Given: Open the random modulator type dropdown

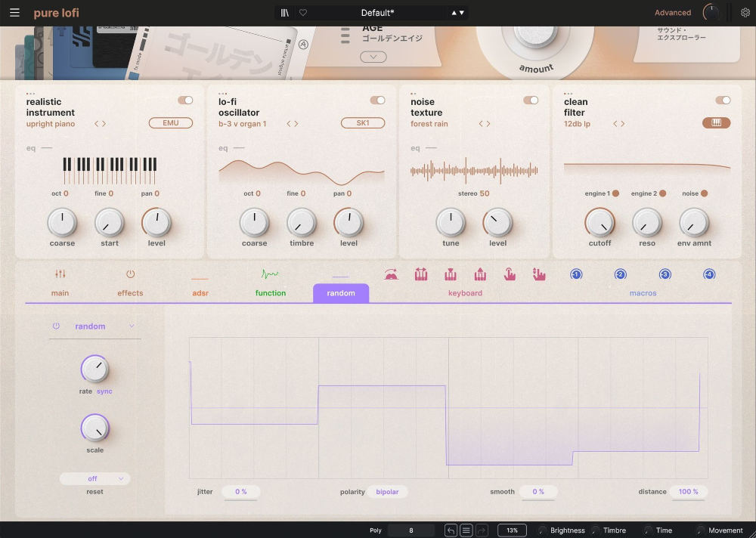Looking at the screenshot, I should point(132,326).
